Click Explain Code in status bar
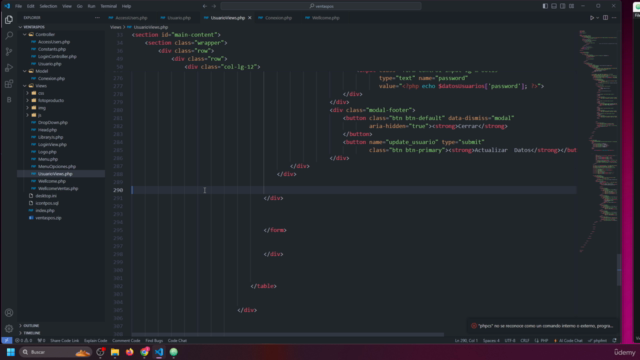The height and width of the screenshot is (360, 640). [x=96, y=340]
